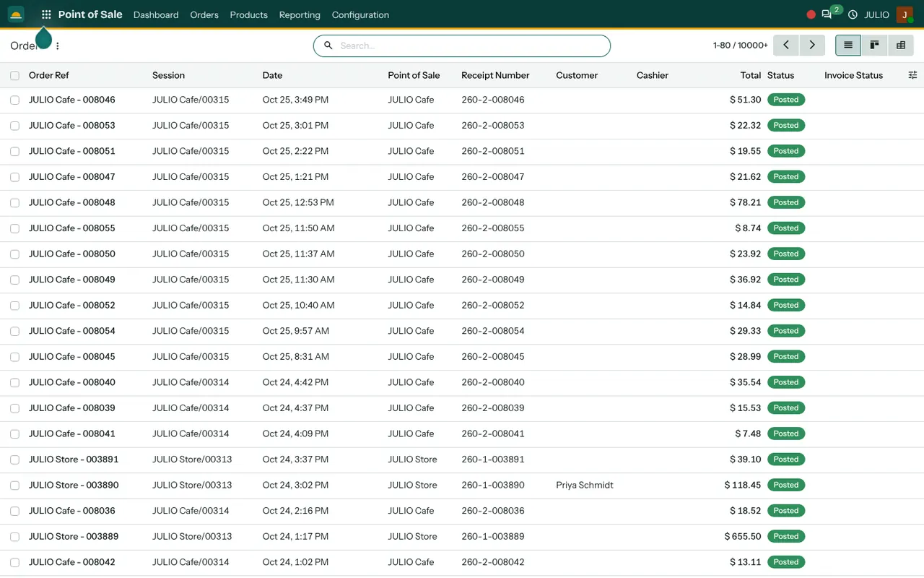Open optional columns adjust icon

click(x=912, y=75)
